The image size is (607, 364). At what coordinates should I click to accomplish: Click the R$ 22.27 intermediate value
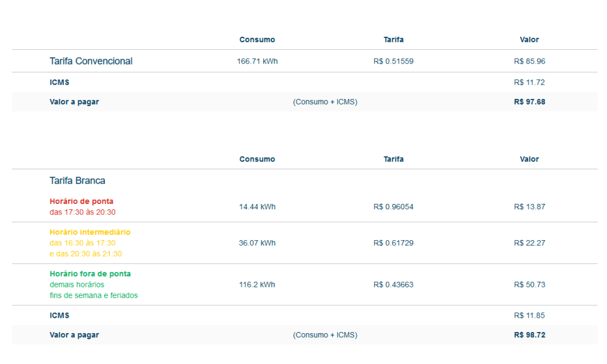(x=529, y=243)
